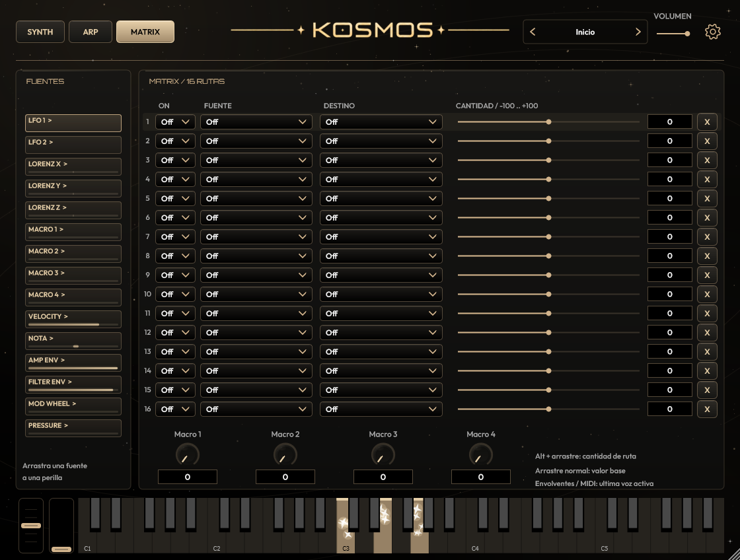Clear route 4 with its X button

[707, 179]
